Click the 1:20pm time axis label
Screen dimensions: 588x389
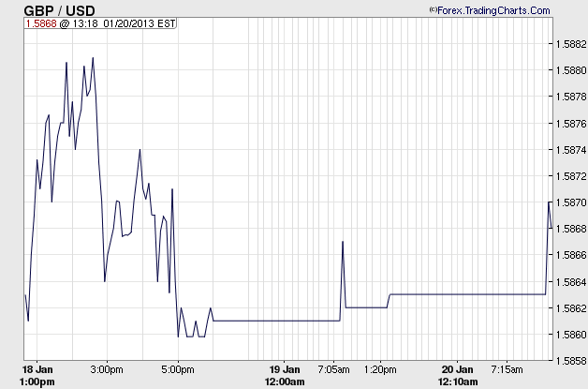(x=380, y=369)
